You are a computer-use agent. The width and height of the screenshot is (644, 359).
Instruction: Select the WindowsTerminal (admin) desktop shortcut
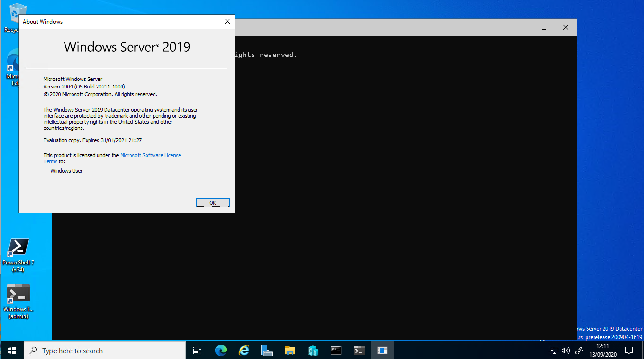18,302
